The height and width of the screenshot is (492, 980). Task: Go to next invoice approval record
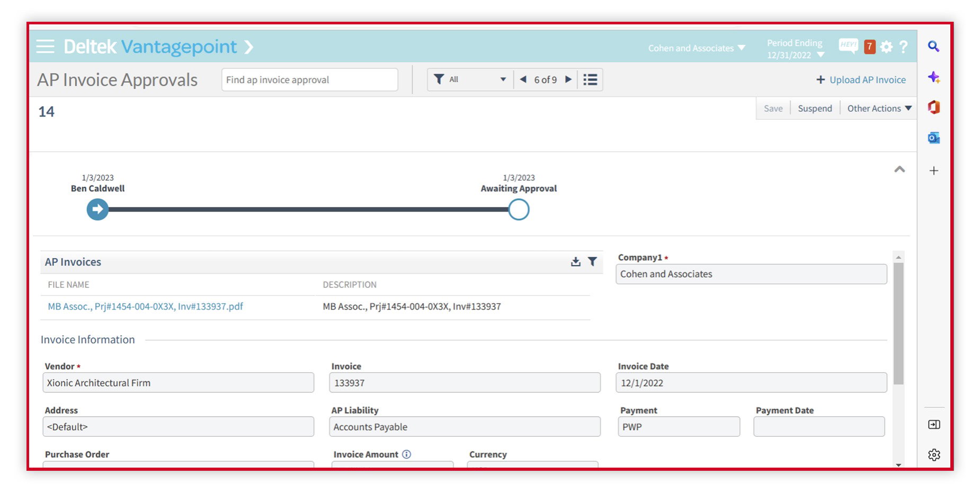coord(568,80)
